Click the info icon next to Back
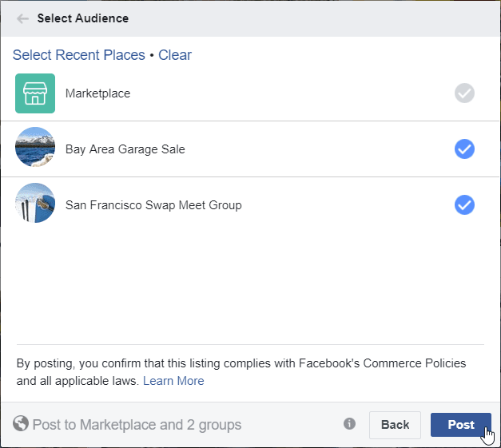Viewport: 501px width, 448px height. (x=349, y=424)
